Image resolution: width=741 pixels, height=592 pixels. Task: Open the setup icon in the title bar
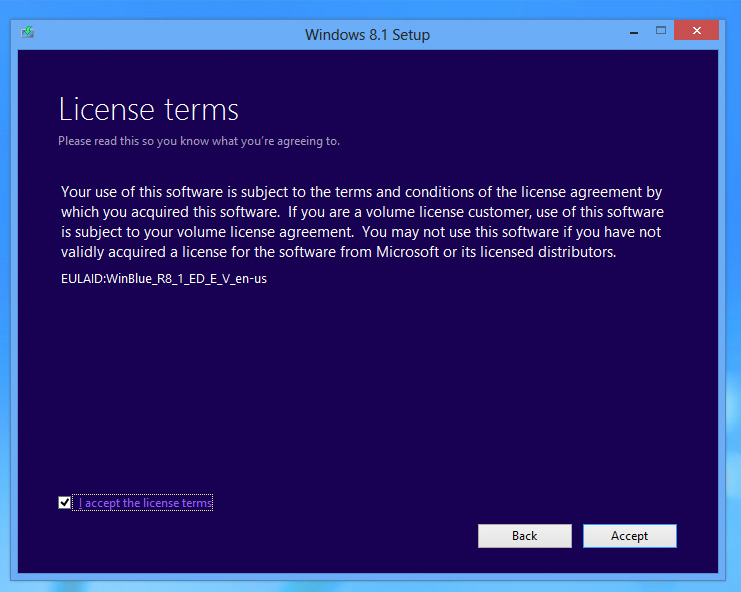pyautogui.click(x=27, y=32)
